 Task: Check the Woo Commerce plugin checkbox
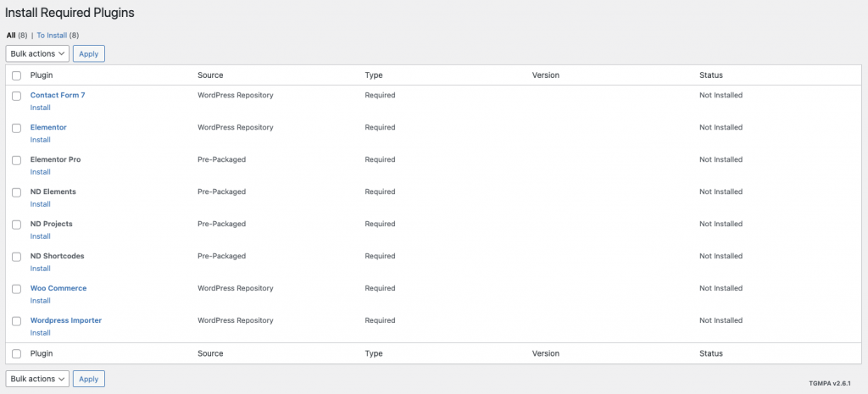[16, 289]
